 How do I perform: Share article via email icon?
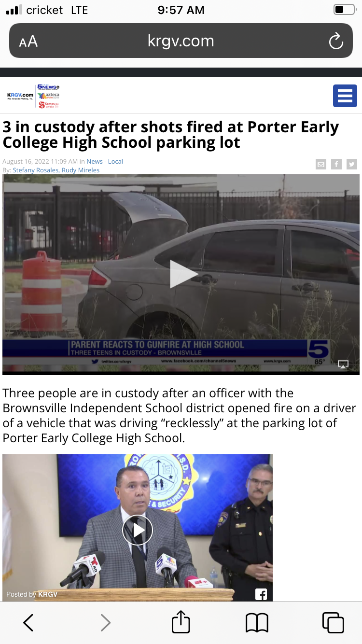pyautogui.click(x=321, y=164)
